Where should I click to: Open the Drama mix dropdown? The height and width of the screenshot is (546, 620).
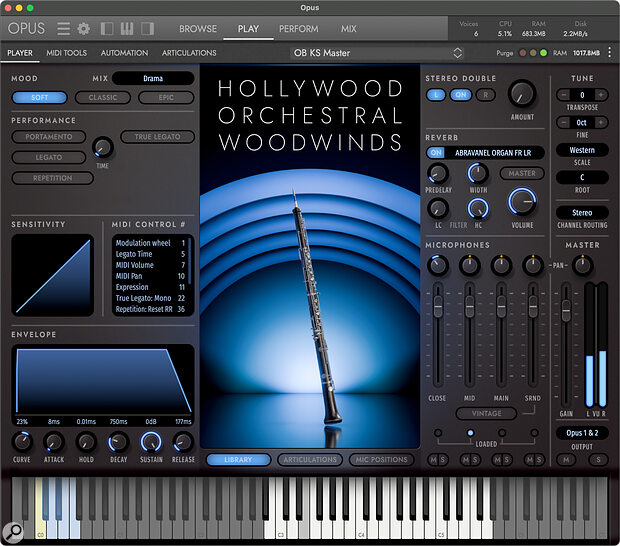153,78
